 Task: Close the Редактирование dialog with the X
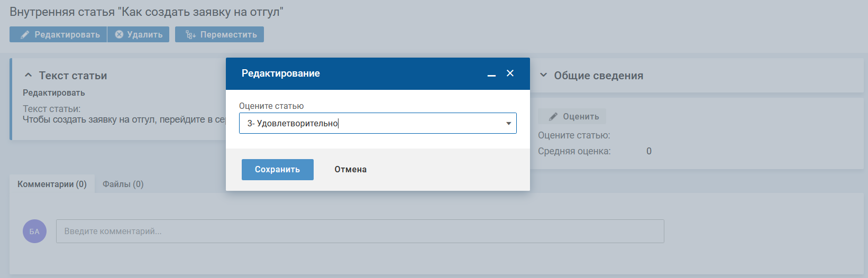coord(510,73)
